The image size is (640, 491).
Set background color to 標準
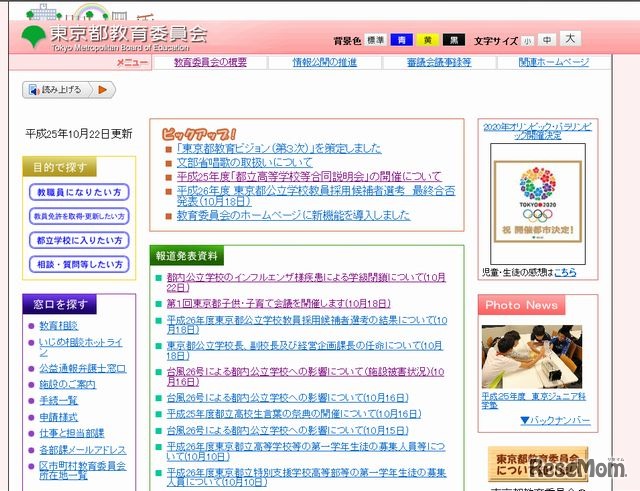pos(375,40)
